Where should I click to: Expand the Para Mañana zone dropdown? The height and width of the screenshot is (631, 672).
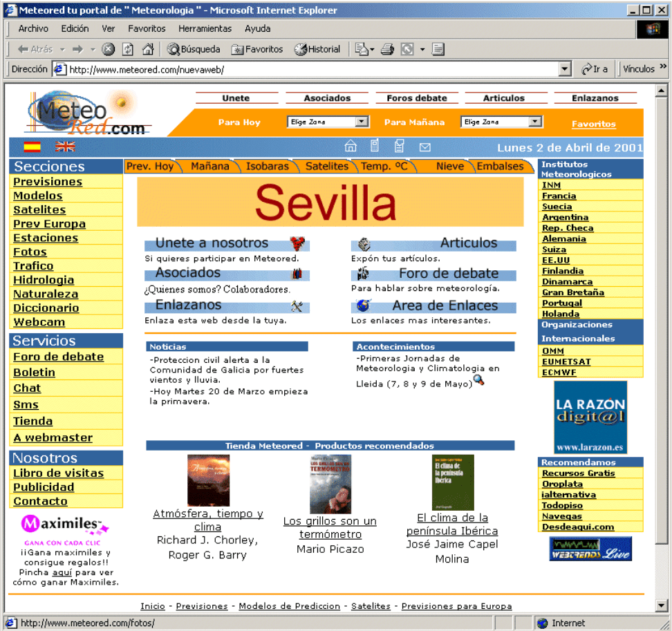point(535,122)
